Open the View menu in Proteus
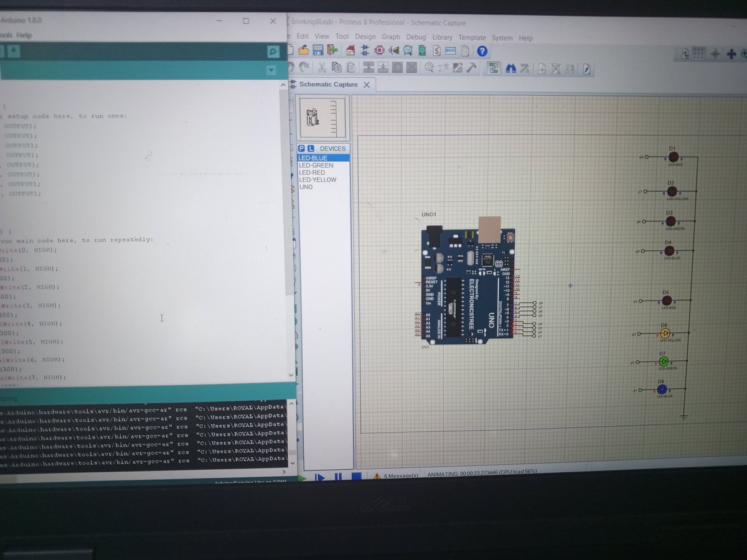The image size is (747, 560). tap(322, 37)
